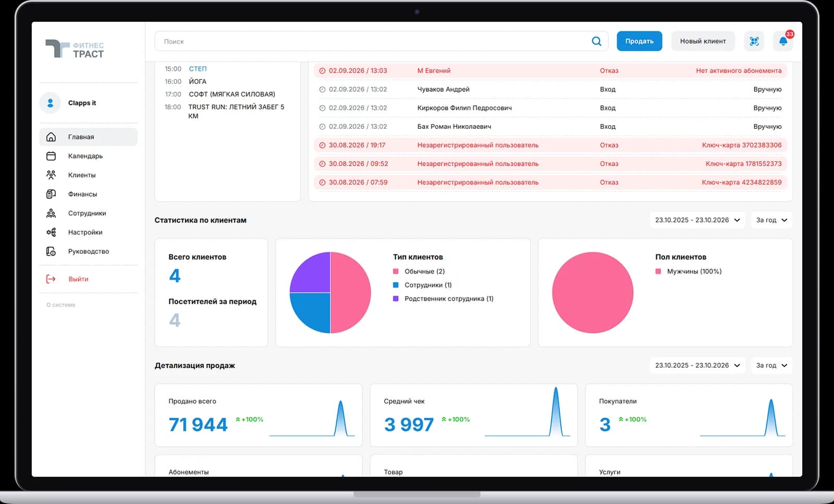Open the О системе link
The image size is (834, 504).
[61, 305]
